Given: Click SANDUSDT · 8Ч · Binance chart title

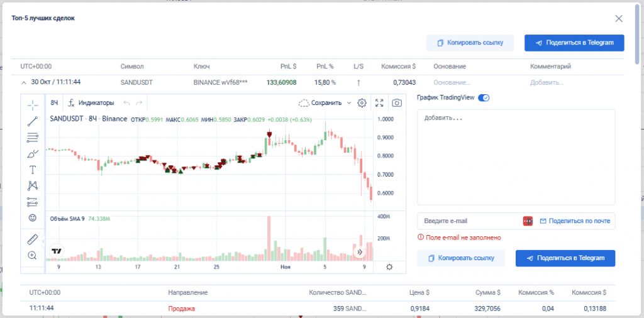Looking at the screenshot, I should coord(88,119).
